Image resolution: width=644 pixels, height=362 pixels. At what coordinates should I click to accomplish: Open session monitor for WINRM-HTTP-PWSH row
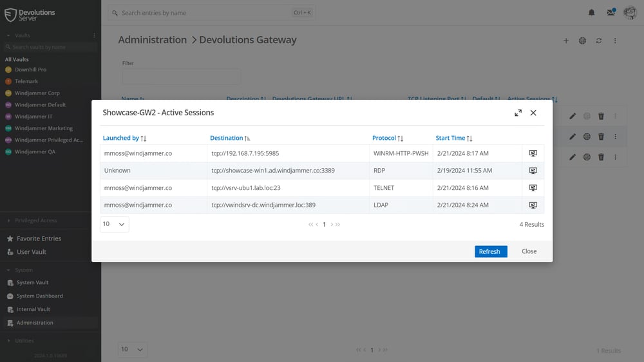[533, 153]
